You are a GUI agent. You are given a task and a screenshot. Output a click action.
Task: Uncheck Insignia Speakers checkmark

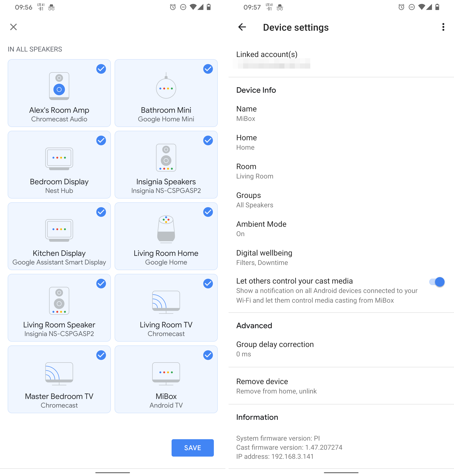click(x=208, y=140)
